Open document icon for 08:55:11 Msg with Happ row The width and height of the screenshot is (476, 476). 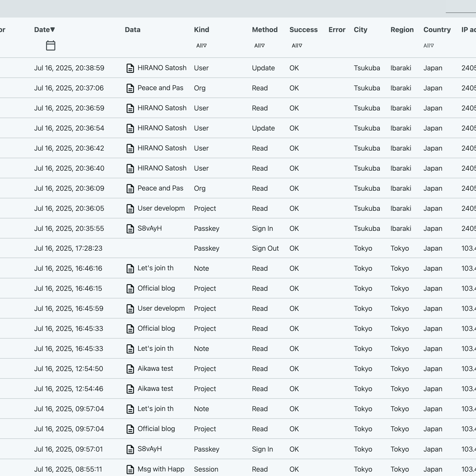[130, 469]
